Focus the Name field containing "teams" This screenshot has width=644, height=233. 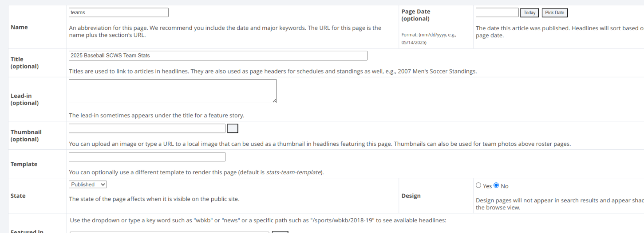(x=119, y=12)
